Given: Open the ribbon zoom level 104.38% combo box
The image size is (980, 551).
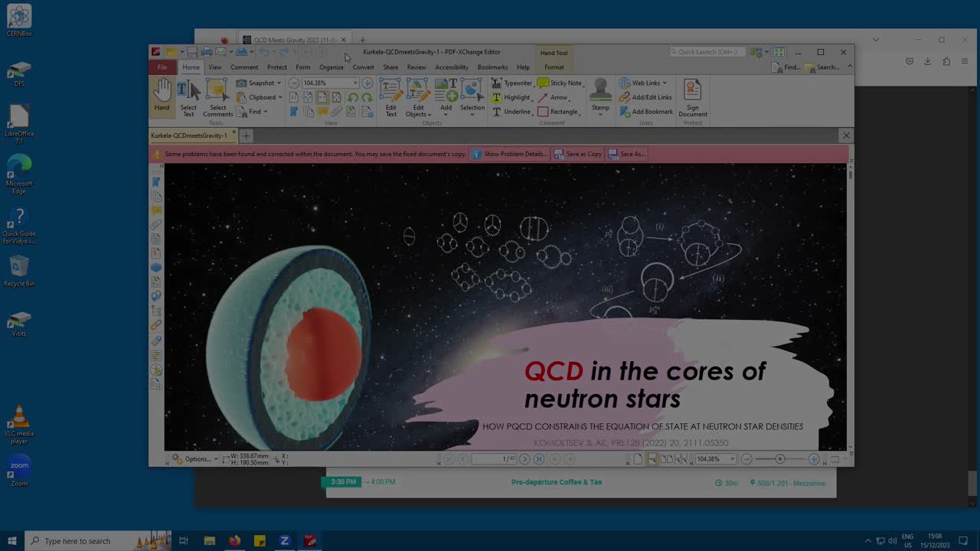Looking at the screenshot, I should [330, 83].
